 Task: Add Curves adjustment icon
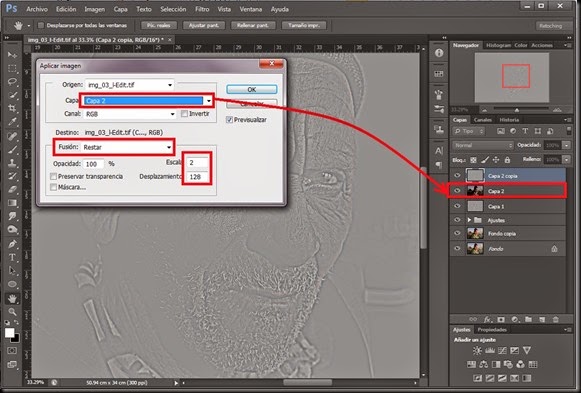pyautogui.click(x=502, y=350)
